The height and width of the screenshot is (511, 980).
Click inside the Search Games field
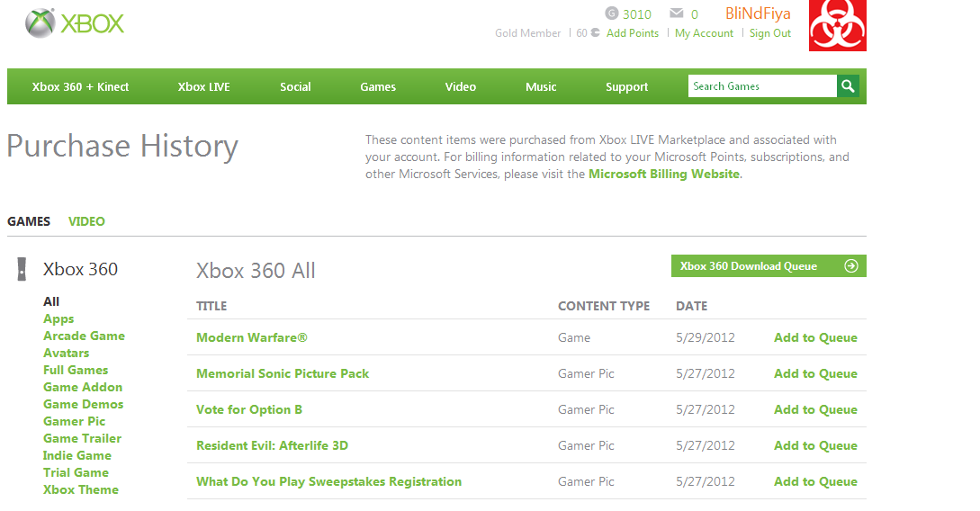click(x=761, y=86)
